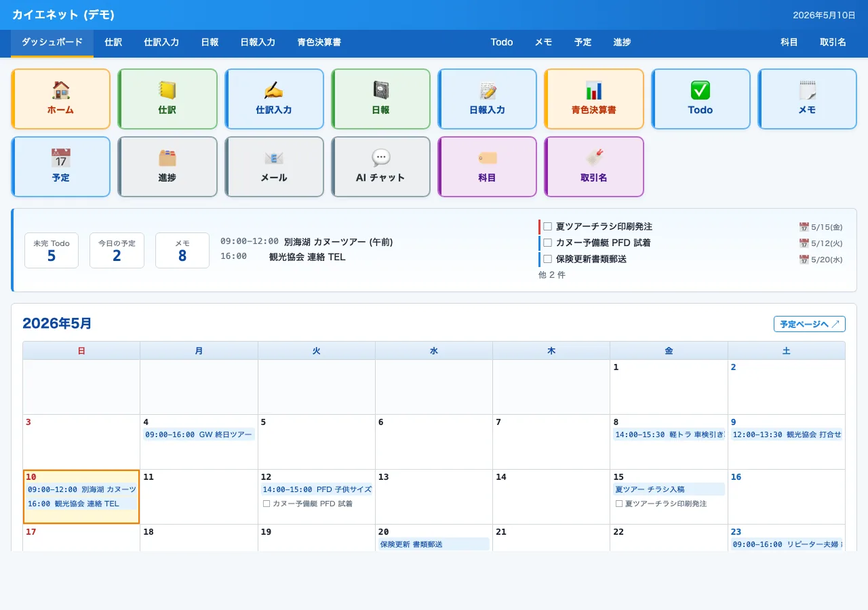Open the 進捗 card index tile

(x=167, y=167)
